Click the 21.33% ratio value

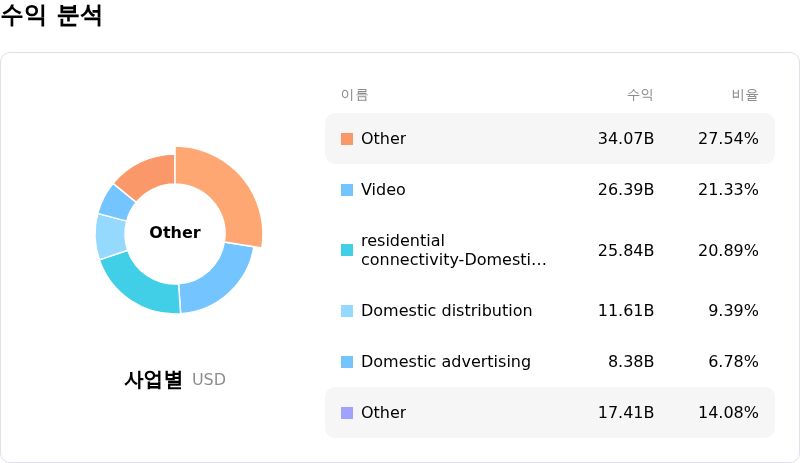coord(728,189)
